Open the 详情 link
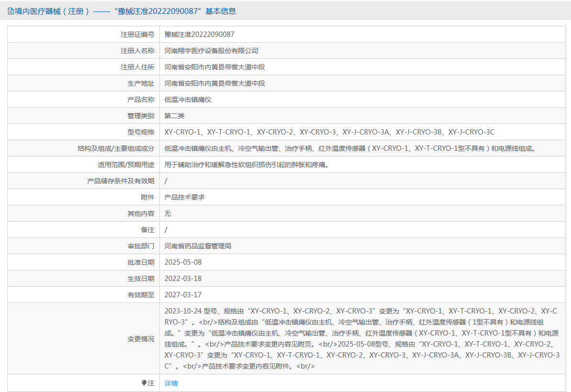This screenshot has height=392, width=571. click(x=171, y=383)
